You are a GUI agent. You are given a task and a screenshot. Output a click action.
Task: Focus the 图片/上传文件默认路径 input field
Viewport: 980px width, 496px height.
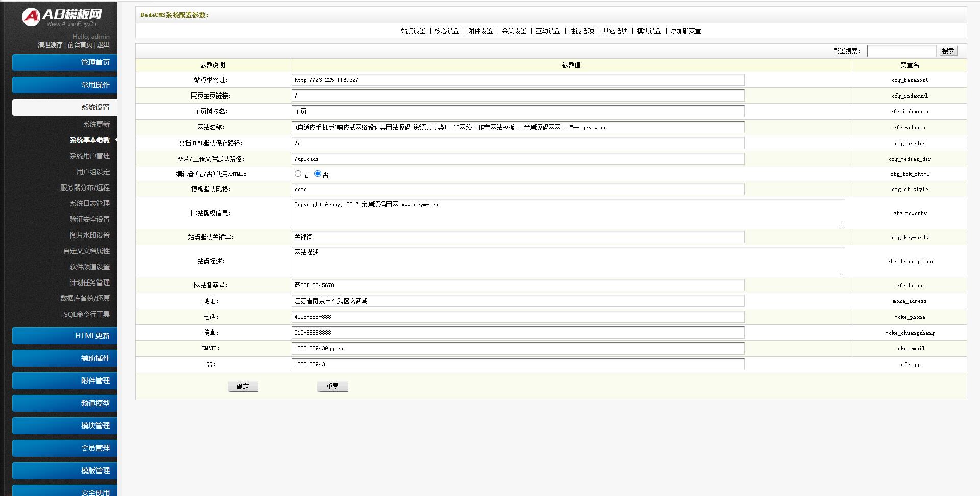click(518, 159)
